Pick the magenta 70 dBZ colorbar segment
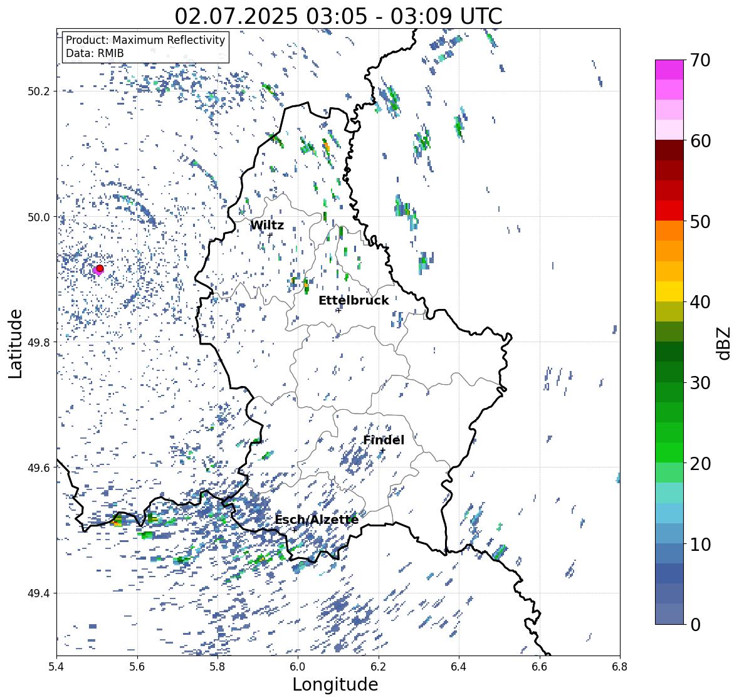This screenshot has width=739, height=700. click(x=669, y=70)
